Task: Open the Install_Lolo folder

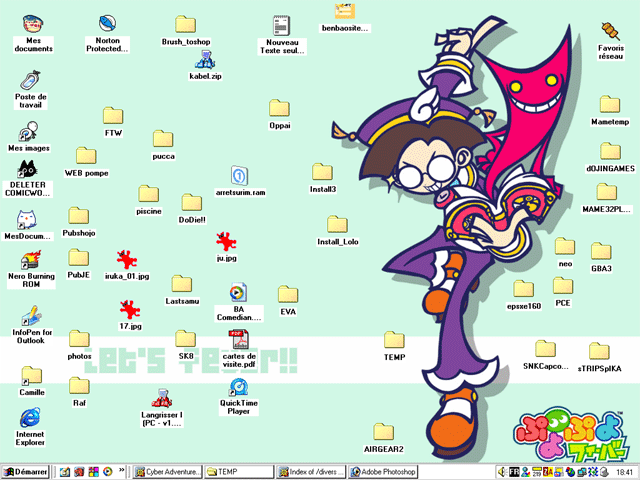Action: tap(338, 225)
